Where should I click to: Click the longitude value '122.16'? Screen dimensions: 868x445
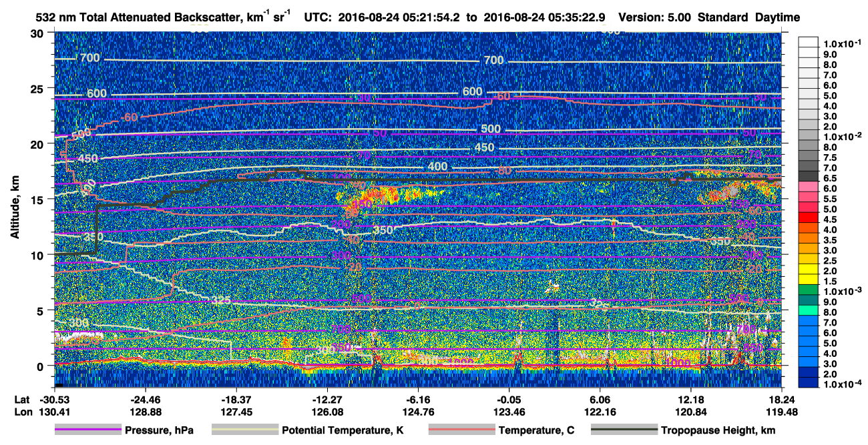[600, 412]
